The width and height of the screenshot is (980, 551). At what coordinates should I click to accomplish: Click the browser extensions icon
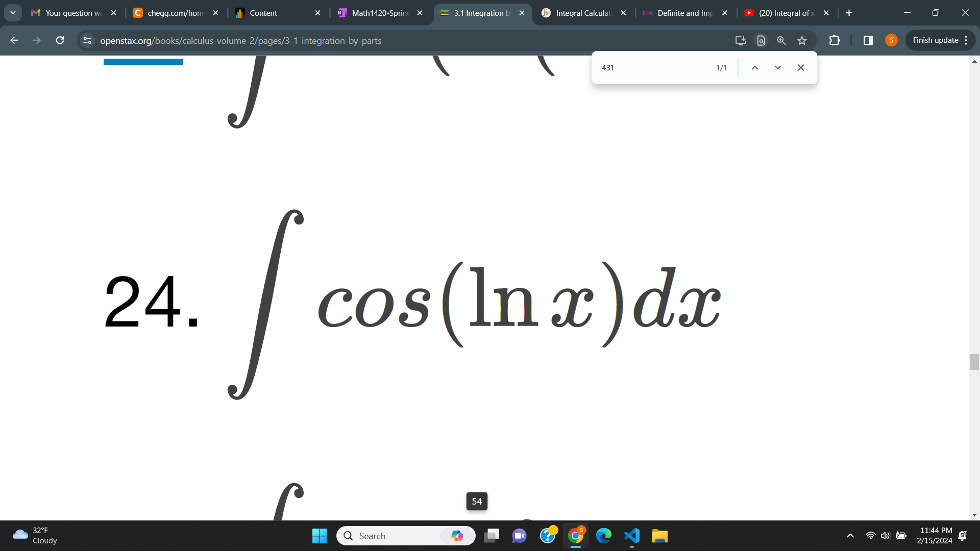[x=835, y=40]
